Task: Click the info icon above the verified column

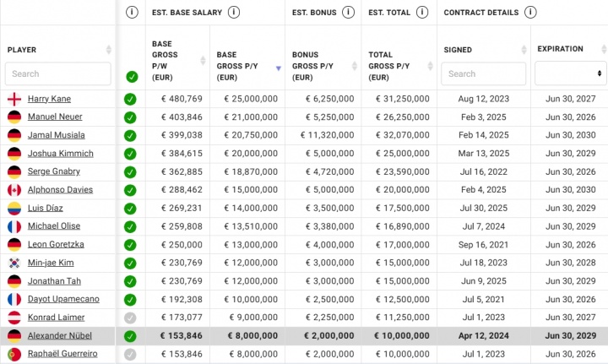Action: pos(132,13)
